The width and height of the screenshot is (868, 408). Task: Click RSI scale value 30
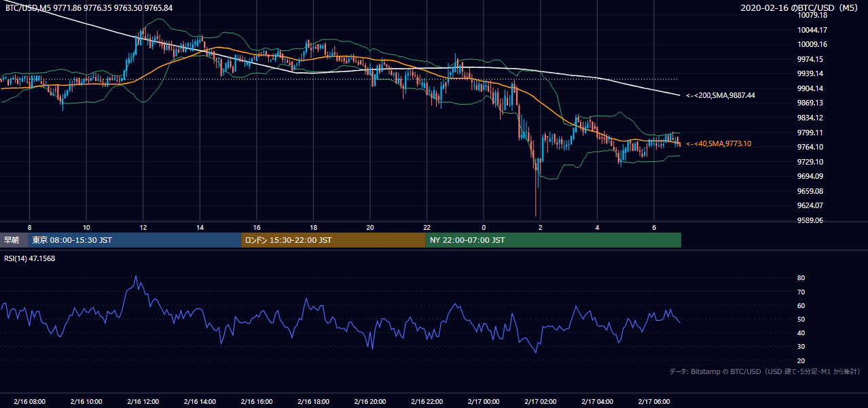coord(801,346)
